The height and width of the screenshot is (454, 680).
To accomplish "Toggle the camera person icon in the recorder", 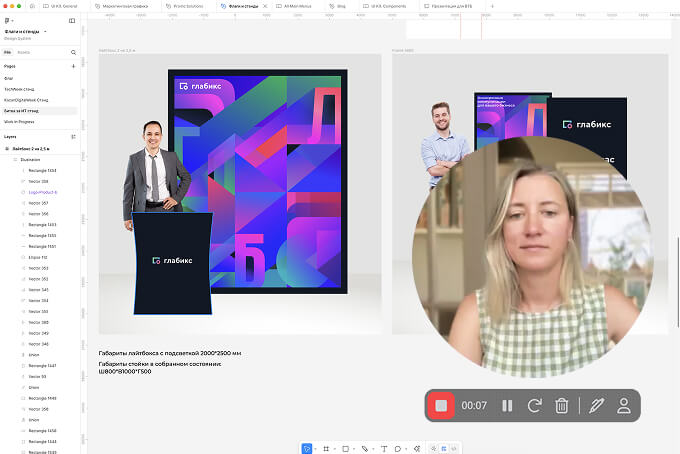I will click(624, 406).
